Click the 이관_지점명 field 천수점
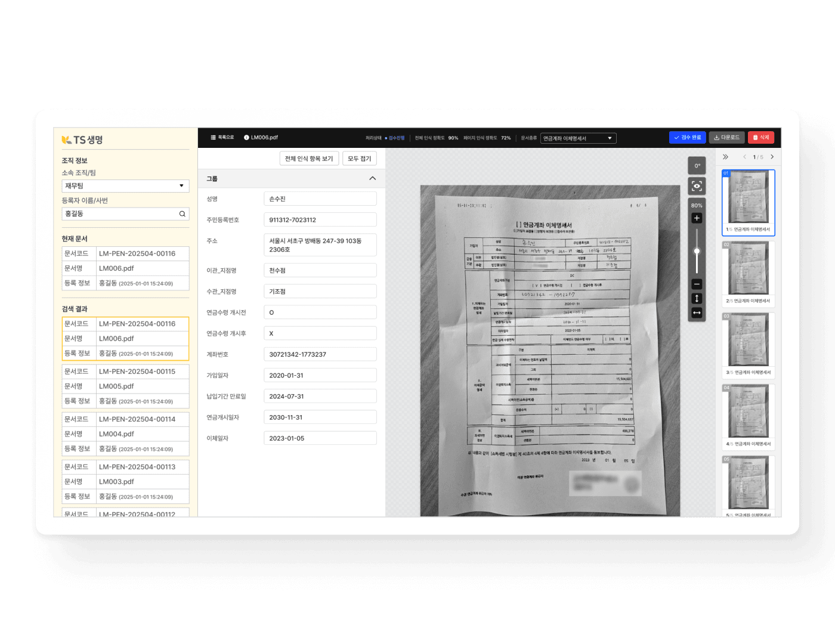 tap(320, 271)
